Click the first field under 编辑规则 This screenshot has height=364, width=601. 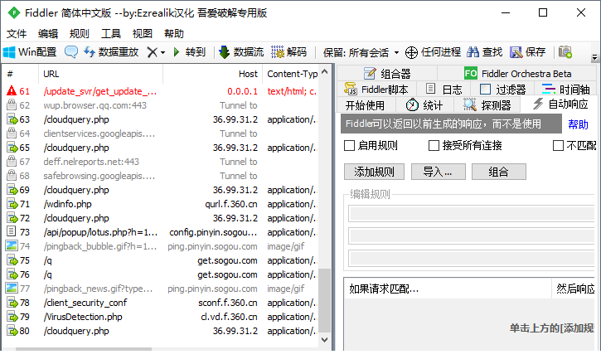pos(472,214)
